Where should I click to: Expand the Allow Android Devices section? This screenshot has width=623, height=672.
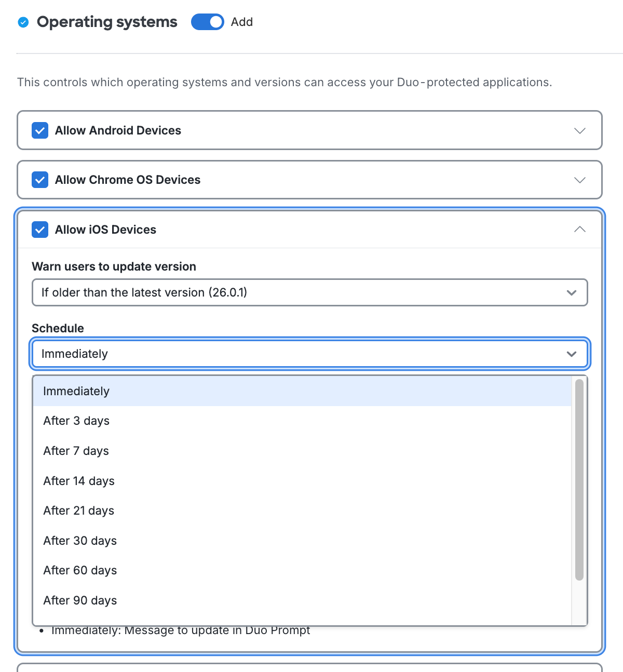coord(580,131)
